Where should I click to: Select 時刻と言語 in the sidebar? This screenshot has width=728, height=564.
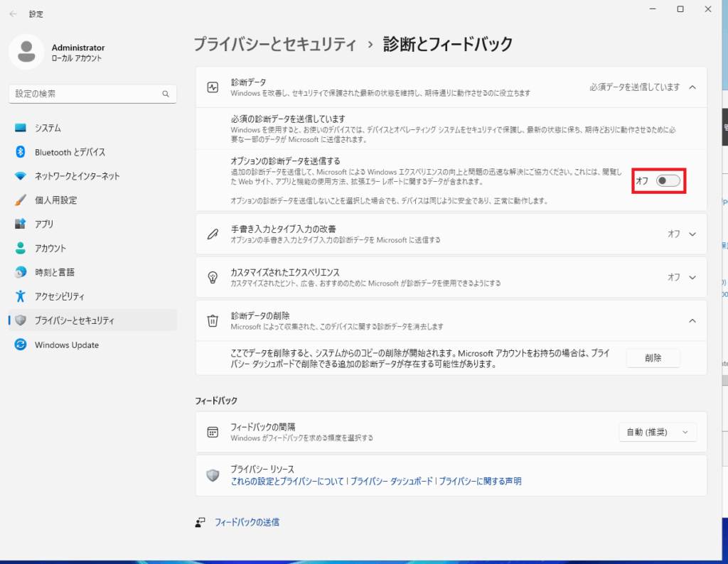click(x=55, y=272)
